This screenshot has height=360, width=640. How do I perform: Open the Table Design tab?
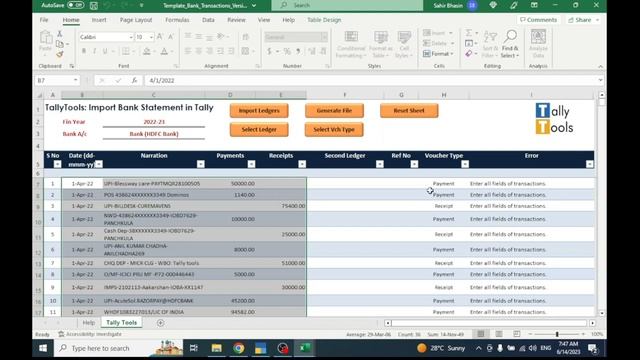click(x=324, y=20)
